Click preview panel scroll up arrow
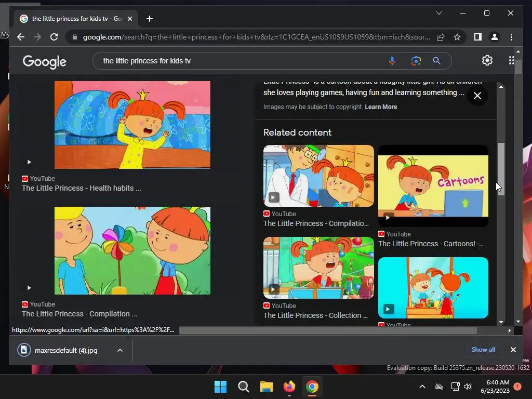This screenshot has height=399, width=532. [x=501, y=87]
